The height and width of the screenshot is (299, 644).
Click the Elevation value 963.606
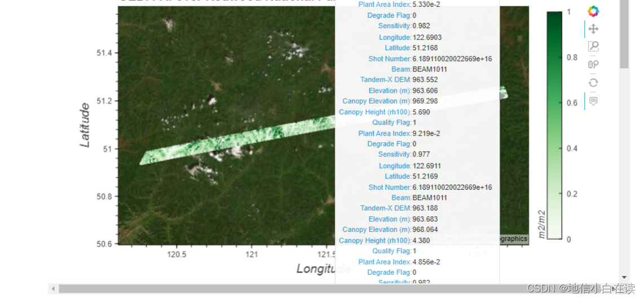click(425, 91)
